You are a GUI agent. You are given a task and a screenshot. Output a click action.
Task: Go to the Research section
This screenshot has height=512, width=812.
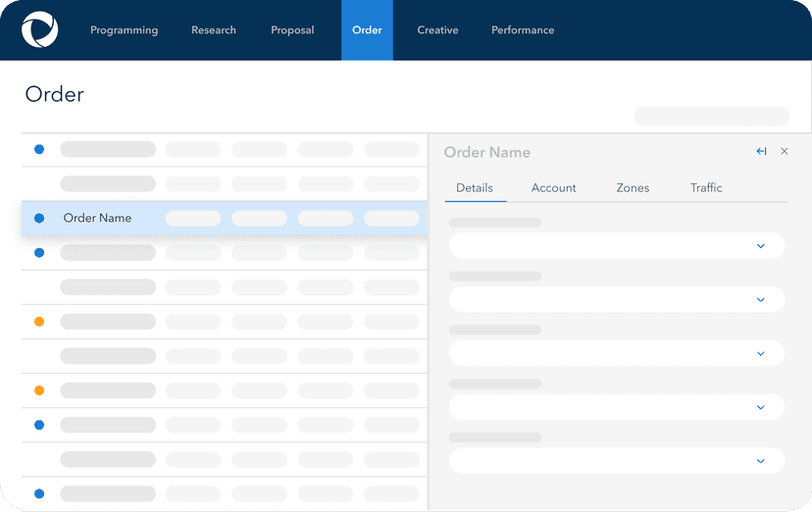coord(214,30)
